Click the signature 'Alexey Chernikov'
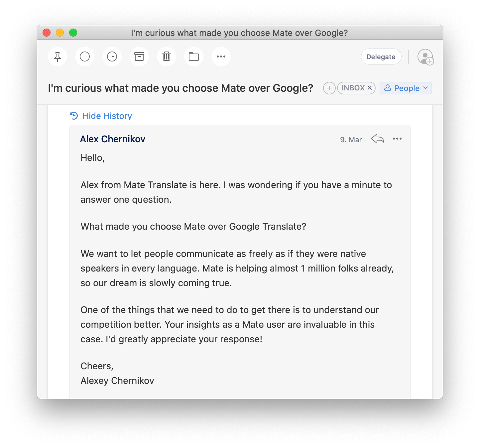This screenshot has height=448, width=480. tap(117, 381)
